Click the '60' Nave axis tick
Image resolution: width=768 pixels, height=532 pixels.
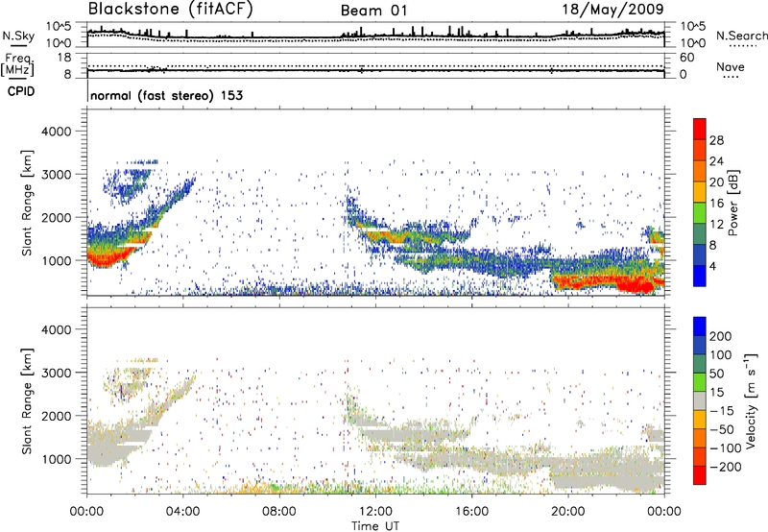click(687, 58)
